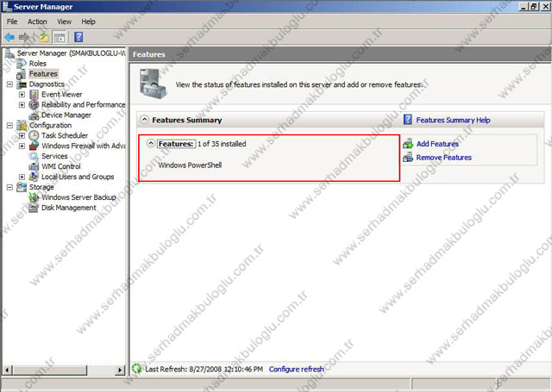
Task: Click the Device Manager icon
Action: pyautogui.click(x=34, y=115)
